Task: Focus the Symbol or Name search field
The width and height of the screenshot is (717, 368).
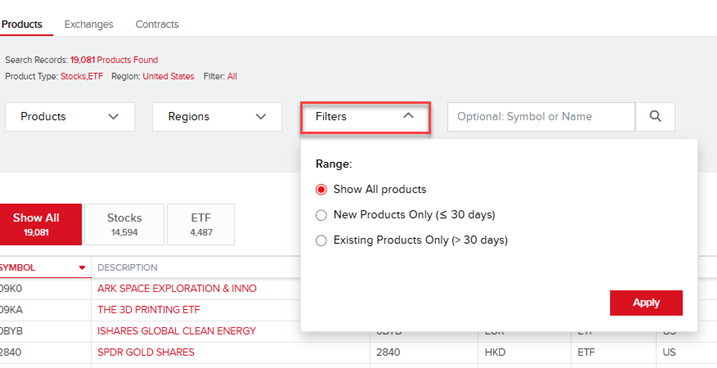Action: (x=541, y=117)
